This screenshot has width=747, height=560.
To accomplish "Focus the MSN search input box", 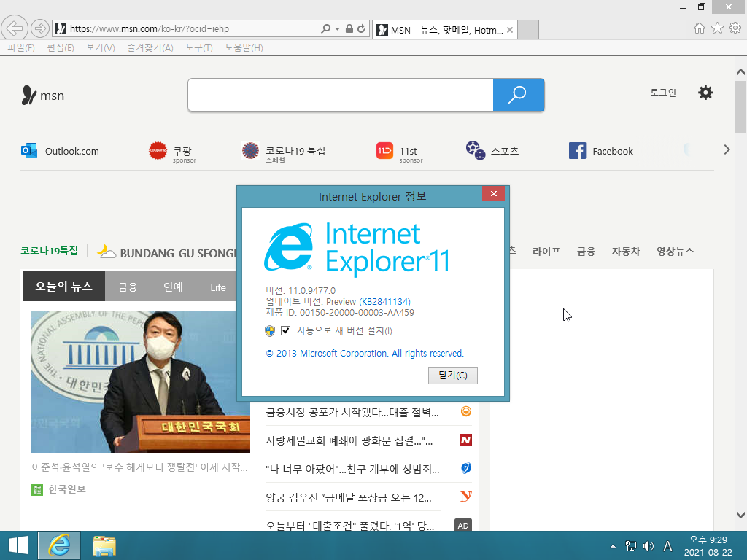I will 341,95.
